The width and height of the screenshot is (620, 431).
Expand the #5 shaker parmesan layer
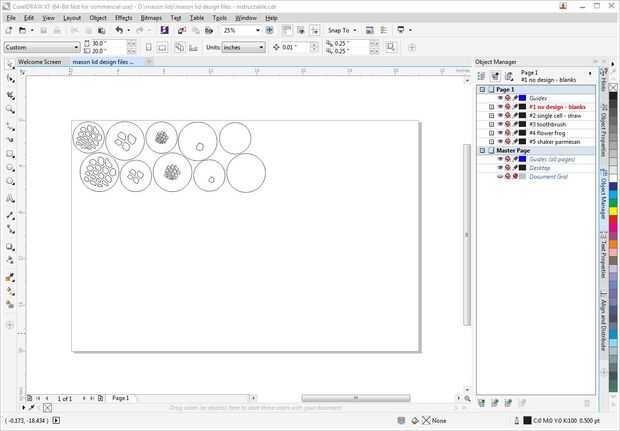coord(491,142)
